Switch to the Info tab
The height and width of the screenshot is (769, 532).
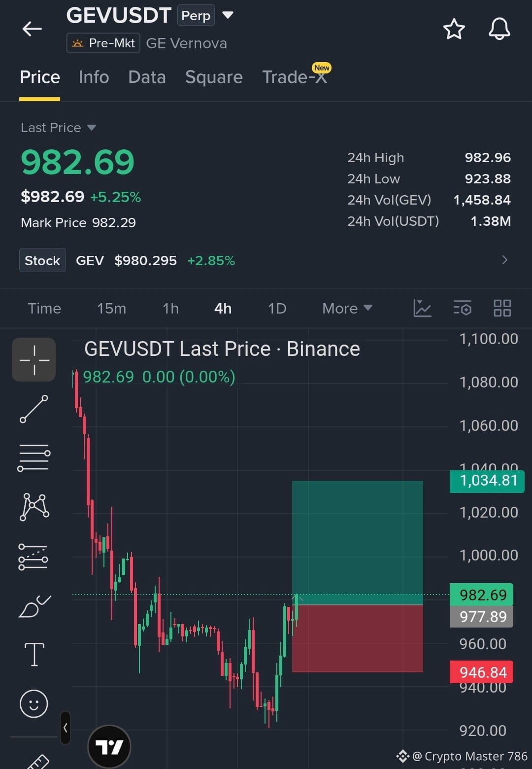click(94, 77)
